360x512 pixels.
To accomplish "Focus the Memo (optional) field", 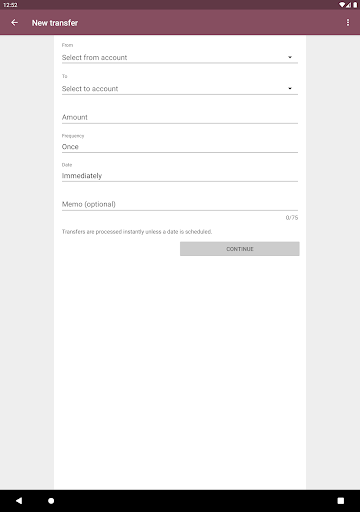I will pos(180,204).
